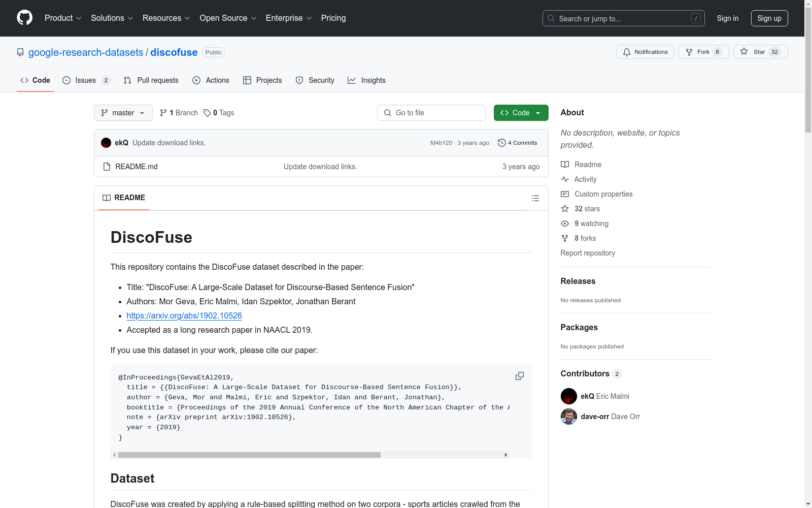Image resolution: width=812 pixels, height=508 pixels.
Task: Select the Code repository tab
Action: (x=36, y=80)
